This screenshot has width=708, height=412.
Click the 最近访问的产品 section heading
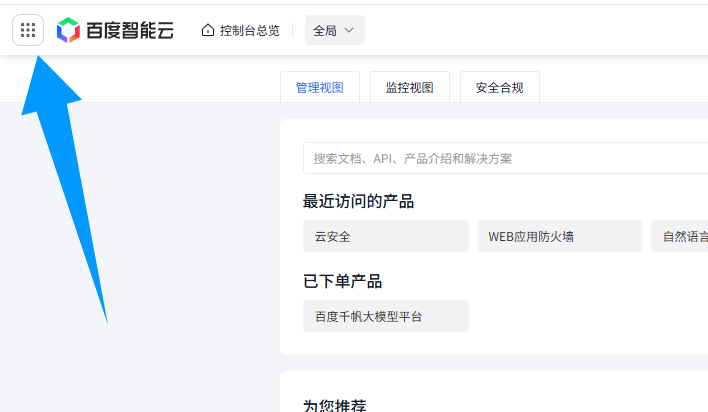tap(358, 201)
